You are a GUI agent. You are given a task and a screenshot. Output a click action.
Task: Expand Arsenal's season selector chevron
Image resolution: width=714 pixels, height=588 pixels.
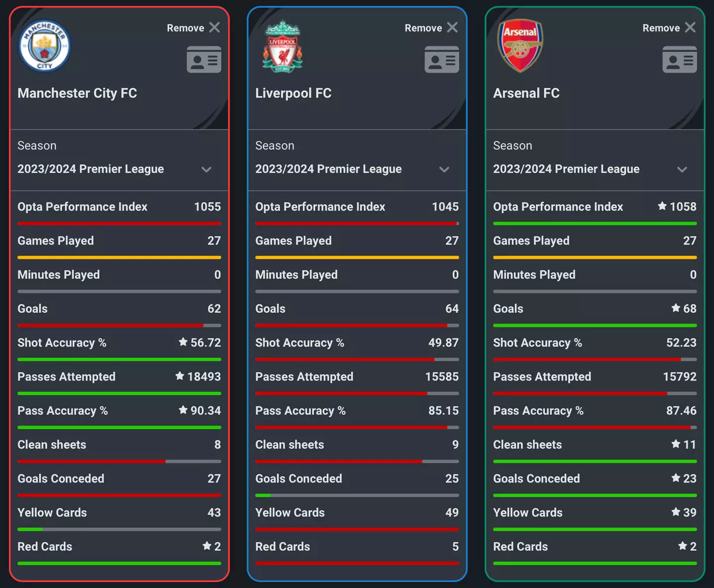click(682, 170)
